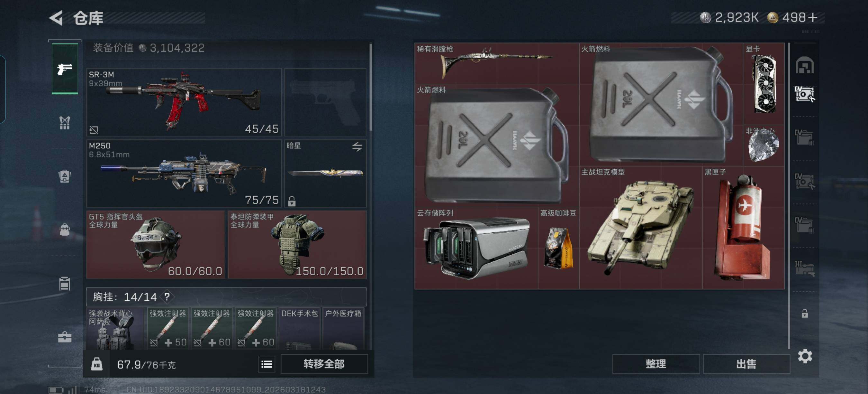The height and width of the screenshot is (394, 868).
Task: Open stash settings gear icon
Action: click(x=805, y=356)
